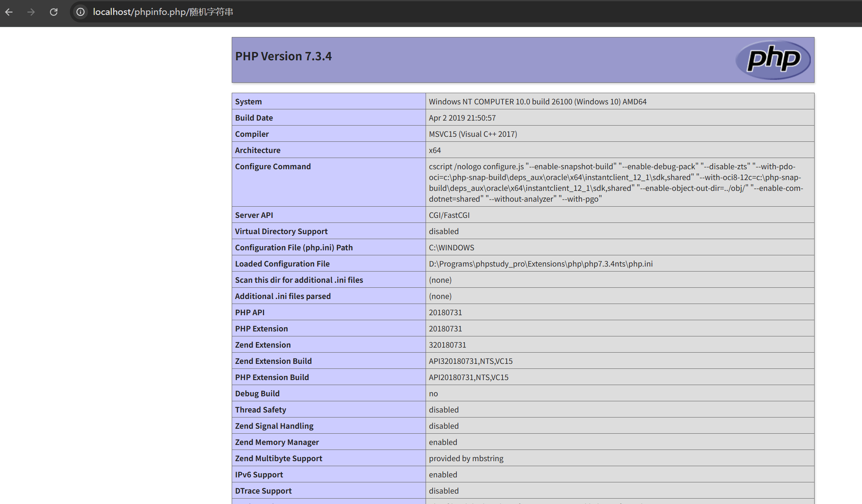Select the Zend Memory Manager label
862x504 pixels.
click(x=277, y=442)
